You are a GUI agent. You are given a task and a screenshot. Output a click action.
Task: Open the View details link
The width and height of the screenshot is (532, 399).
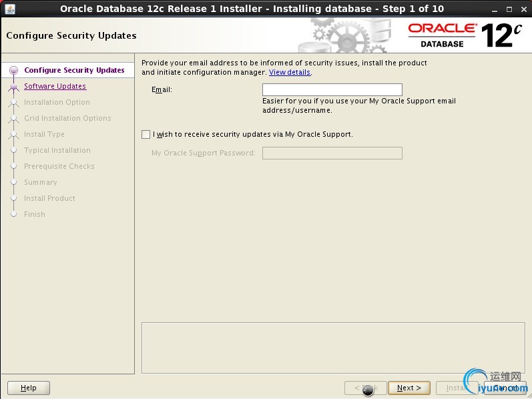pos(290,72)
